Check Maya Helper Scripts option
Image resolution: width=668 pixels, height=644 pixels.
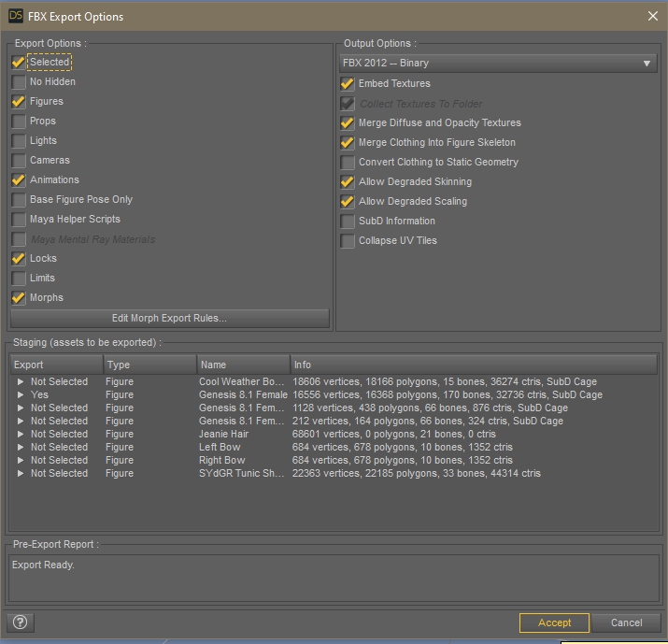coord(19,219)
